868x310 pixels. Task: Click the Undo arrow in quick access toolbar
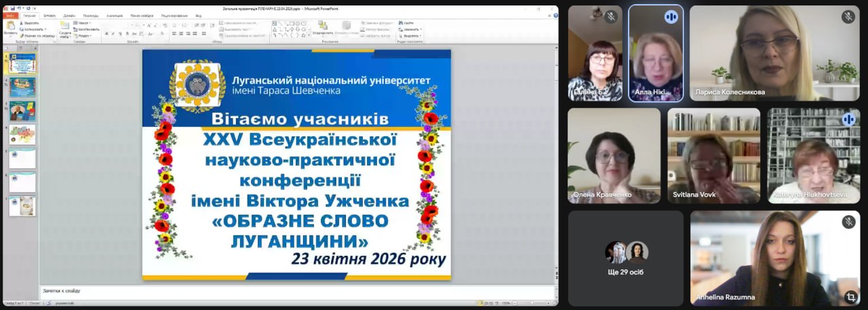(20, 9)
